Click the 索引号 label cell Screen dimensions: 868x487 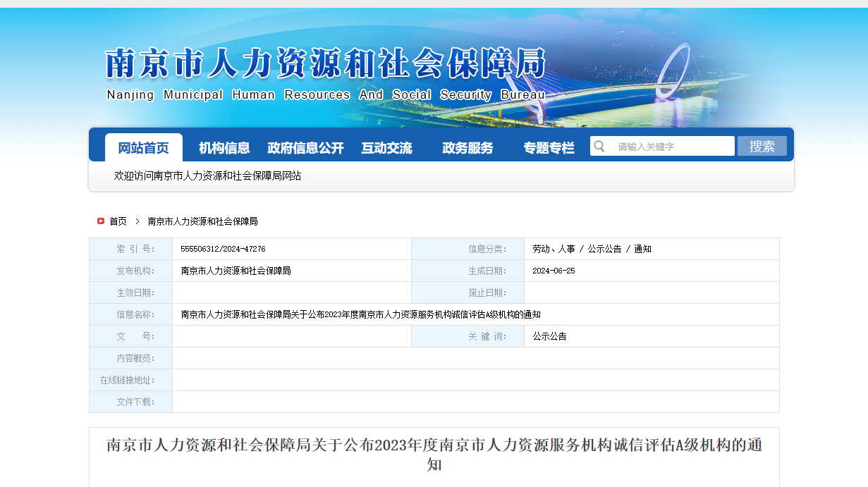tap(130, 249)
